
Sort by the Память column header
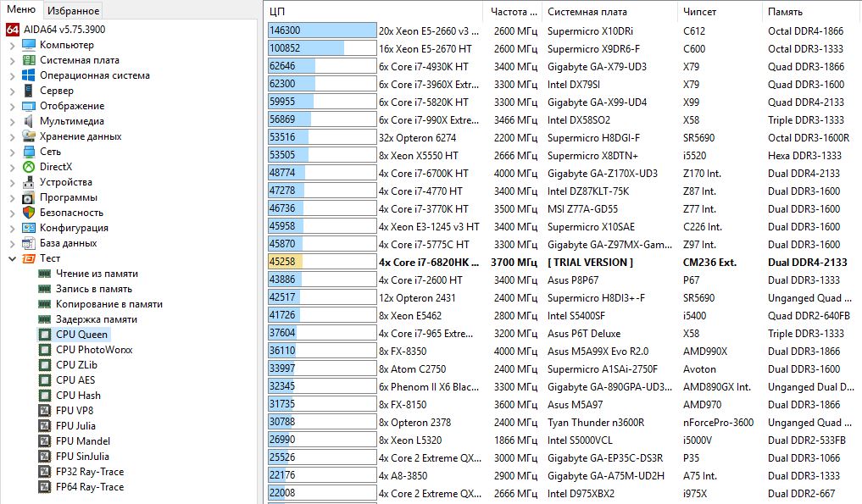(809, 12)
